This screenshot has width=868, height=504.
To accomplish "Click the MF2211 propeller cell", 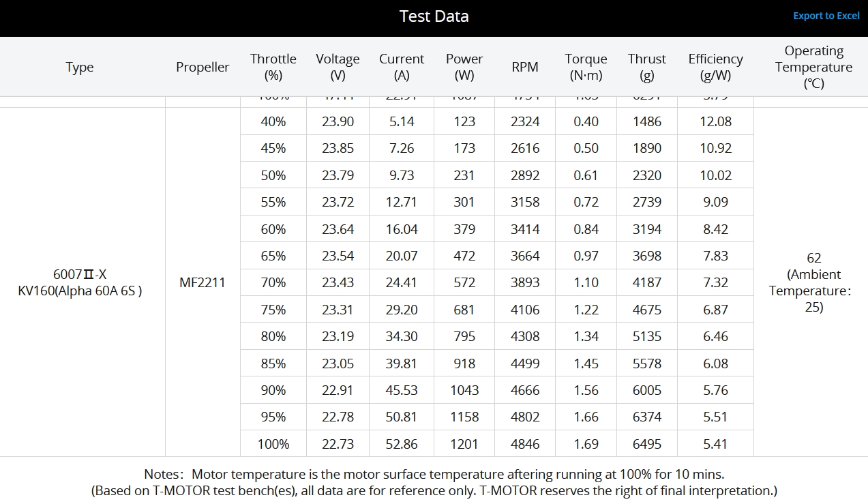I will click(x=203, y=282).
